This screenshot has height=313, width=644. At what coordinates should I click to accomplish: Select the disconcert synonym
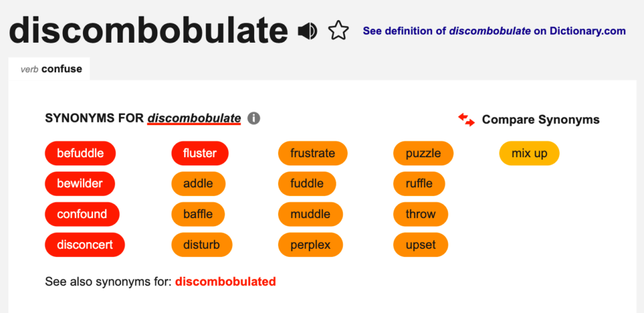tap(85, 244)
